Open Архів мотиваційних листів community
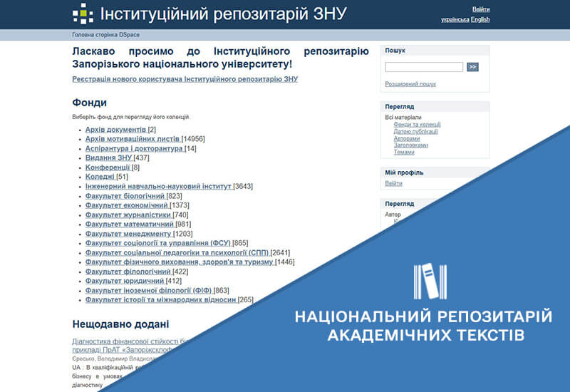The height and width of the screenshot is (392, 570). (133, 139)
